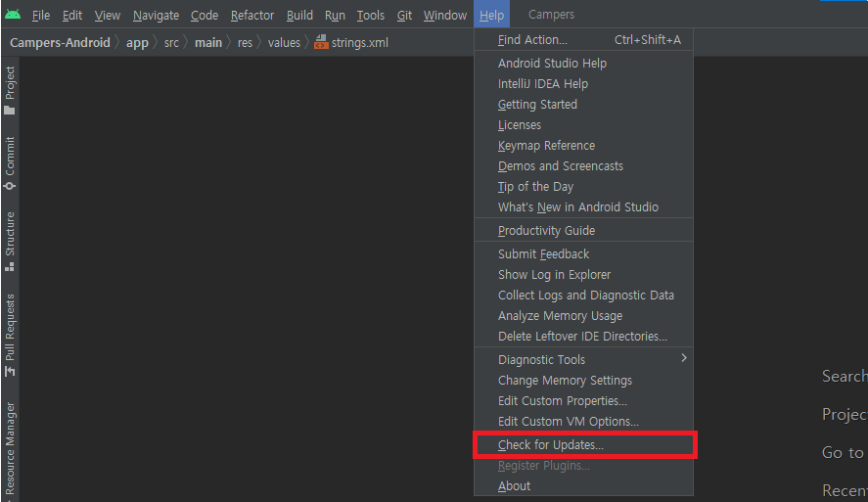
Task: Click the values breadcrumb segment
Action: [284, 43]
